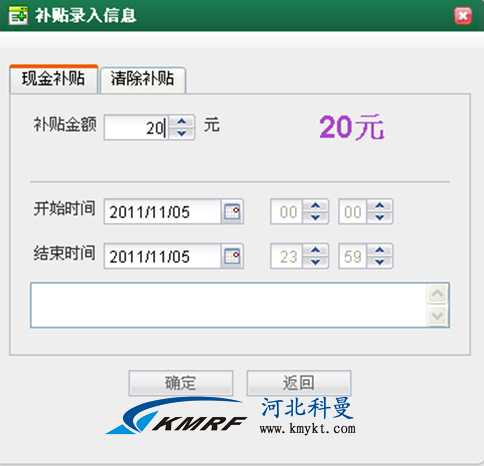Screen dimensions: 484x466
Task: Decrease the start time minute value
Action: 380,218
